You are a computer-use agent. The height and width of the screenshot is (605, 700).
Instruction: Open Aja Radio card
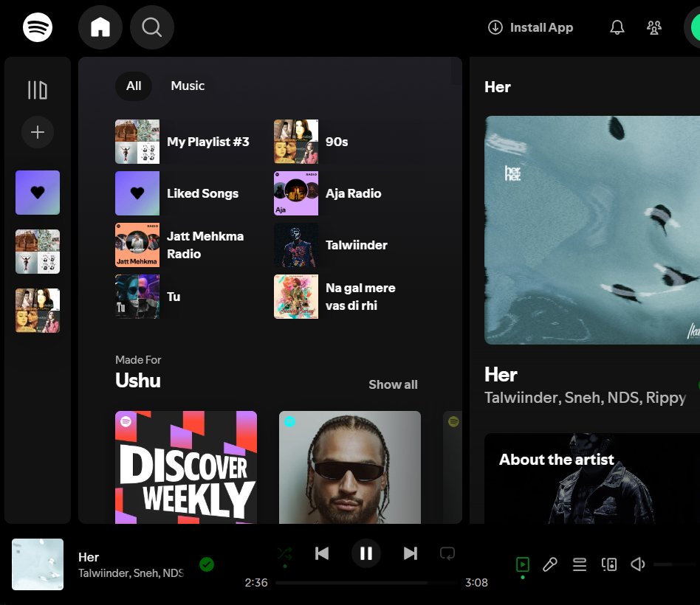[351, 193]
